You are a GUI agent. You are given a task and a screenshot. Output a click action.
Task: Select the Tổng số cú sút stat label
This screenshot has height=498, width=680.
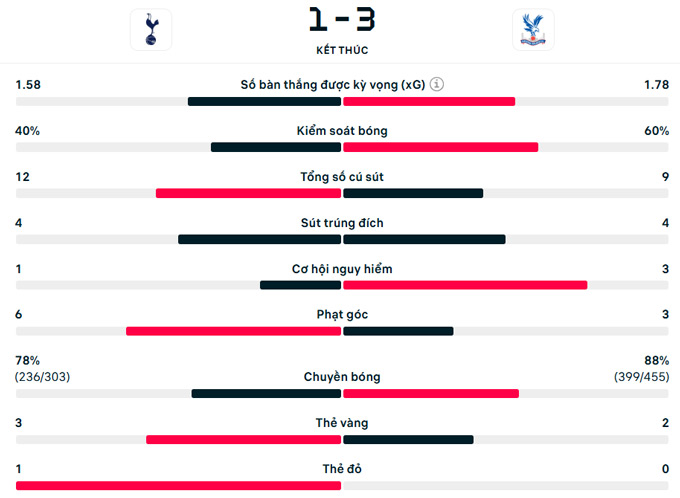coord(342,177)
